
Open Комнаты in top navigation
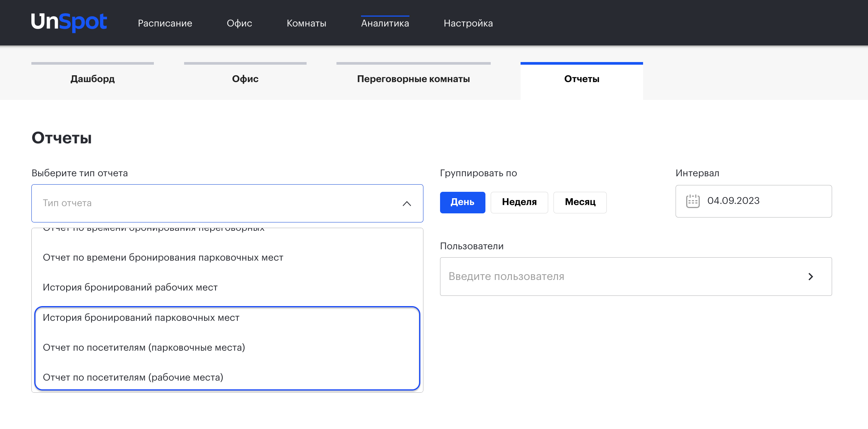[x=307, y=23]
